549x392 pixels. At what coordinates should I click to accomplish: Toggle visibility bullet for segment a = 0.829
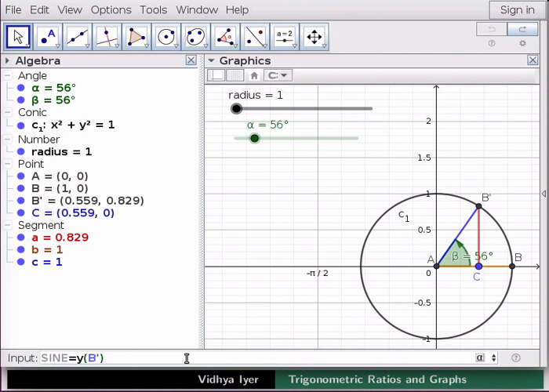click(21, 238)
